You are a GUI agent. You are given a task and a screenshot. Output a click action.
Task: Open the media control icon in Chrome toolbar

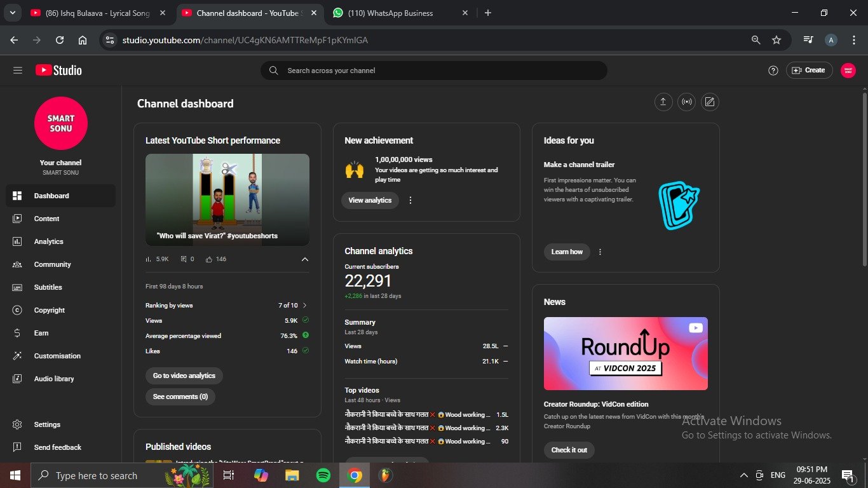808,40
